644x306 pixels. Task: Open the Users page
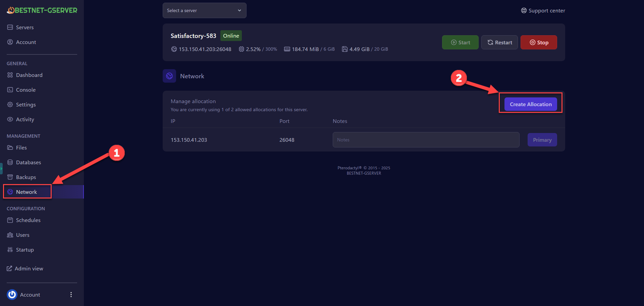click(x=23, y=235)
